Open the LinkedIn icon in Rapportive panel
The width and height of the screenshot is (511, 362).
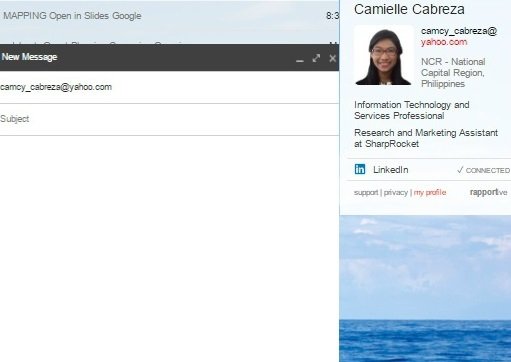(360, 169)
